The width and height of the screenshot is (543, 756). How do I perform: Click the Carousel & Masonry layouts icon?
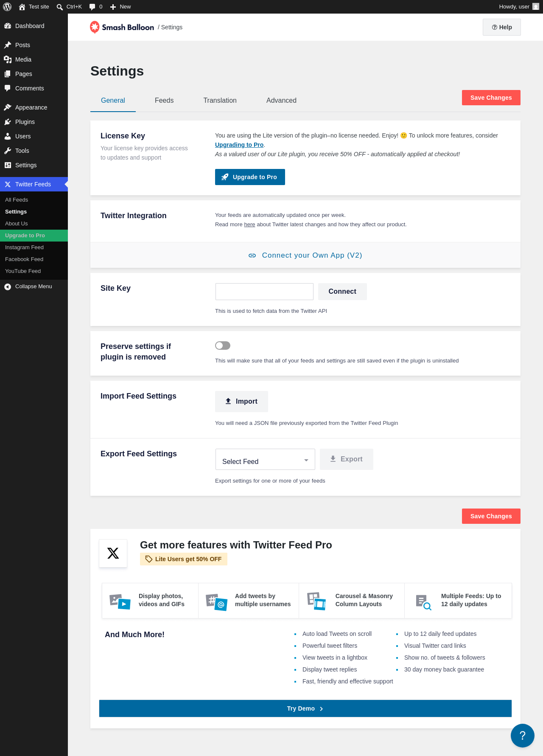[316, 601]
